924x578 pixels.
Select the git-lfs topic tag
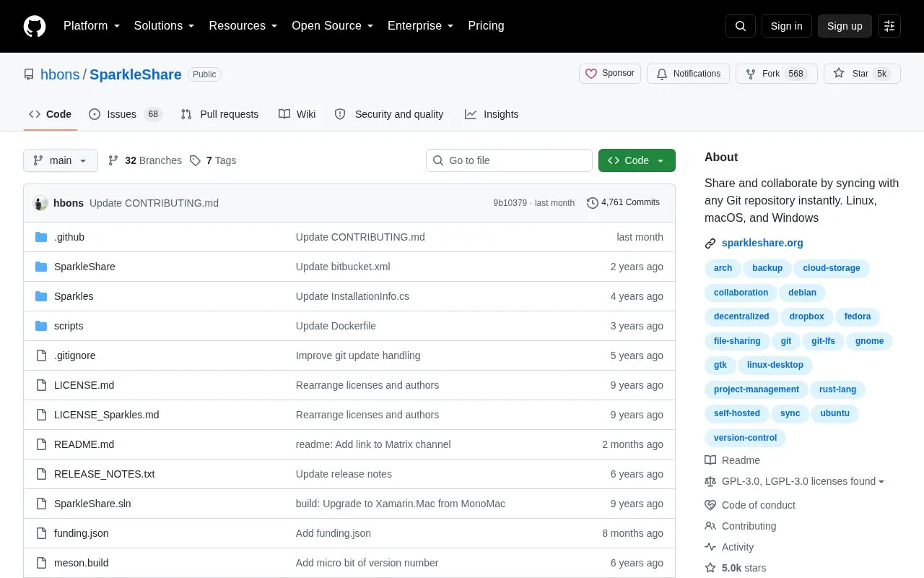coord(823,341)
